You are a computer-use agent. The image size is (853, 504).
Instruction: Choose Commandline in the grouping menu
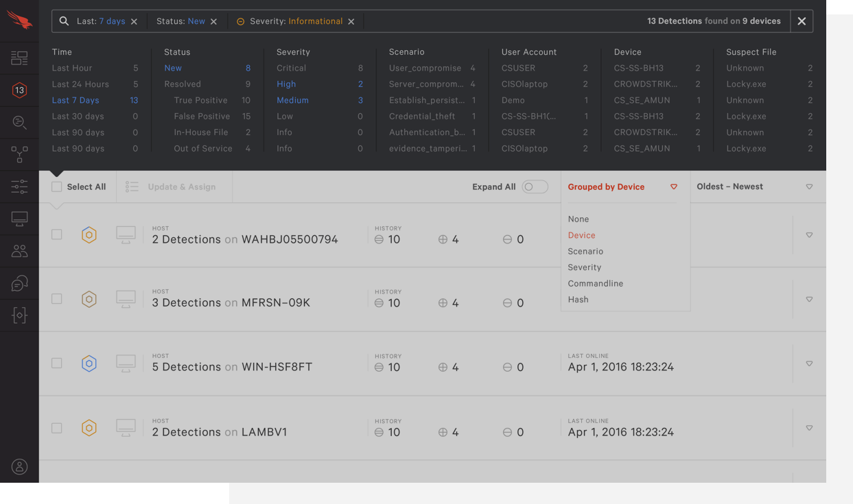coord(595,284)
